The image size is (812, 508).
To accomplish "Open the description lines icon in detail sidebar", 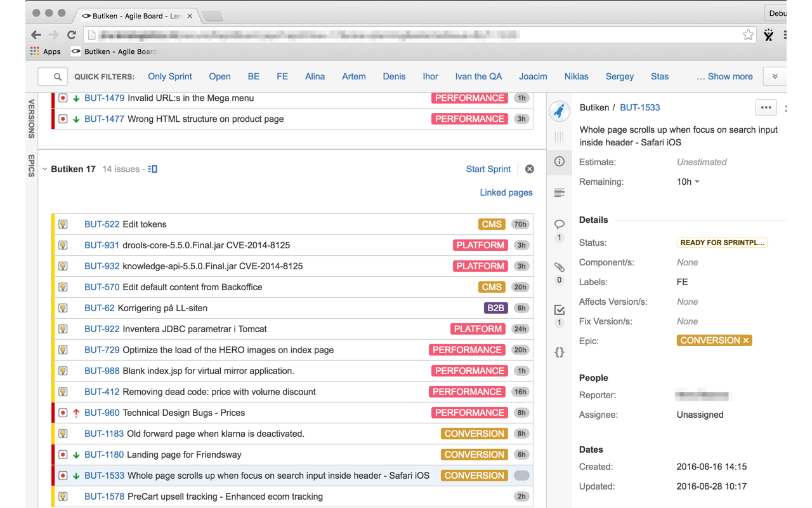I will pos(559,192).
